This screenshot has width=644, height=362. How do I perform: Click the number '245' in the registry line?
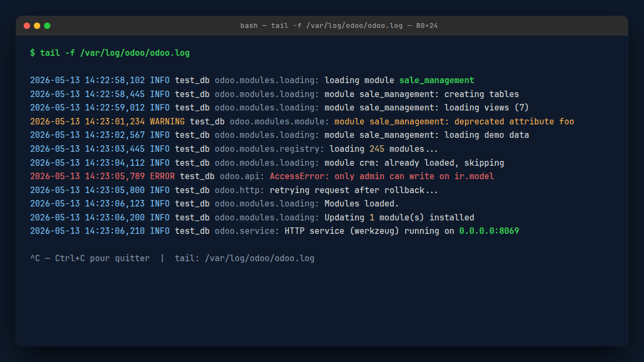tap(377, 149)
